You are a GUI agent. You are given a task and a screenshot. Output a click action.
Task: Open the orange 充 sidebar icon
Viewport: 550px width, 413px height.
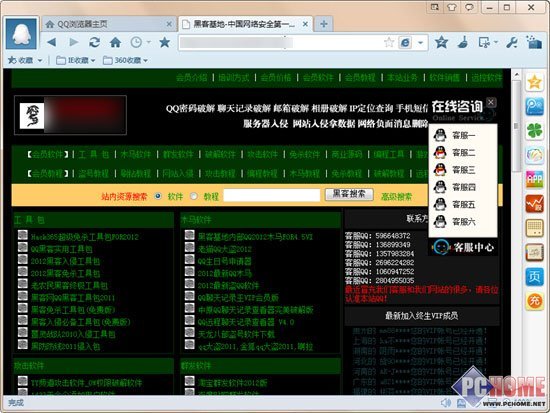coord(535,301)
